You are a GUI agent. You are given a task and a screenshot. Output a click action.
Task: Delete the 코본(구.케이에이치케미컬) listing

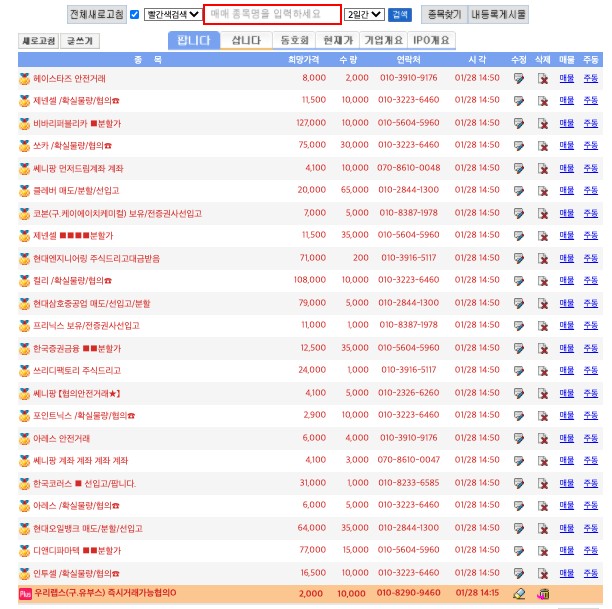(543, 214)
